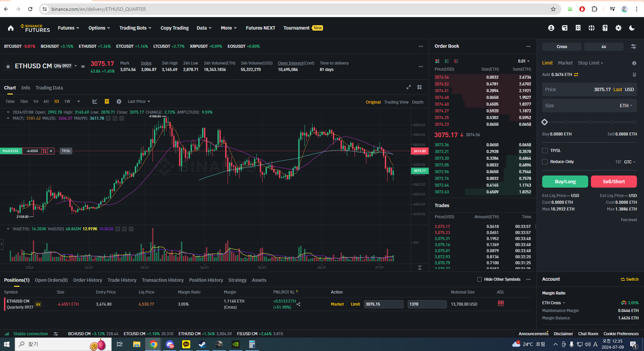Select the 4H timeframe
Screen dimensions: 644x351
46,102
